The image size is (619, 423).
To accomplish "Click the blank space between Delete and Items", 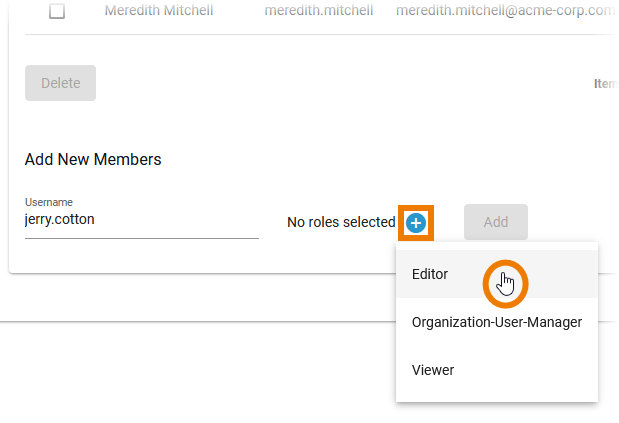I will pos(340,84).
